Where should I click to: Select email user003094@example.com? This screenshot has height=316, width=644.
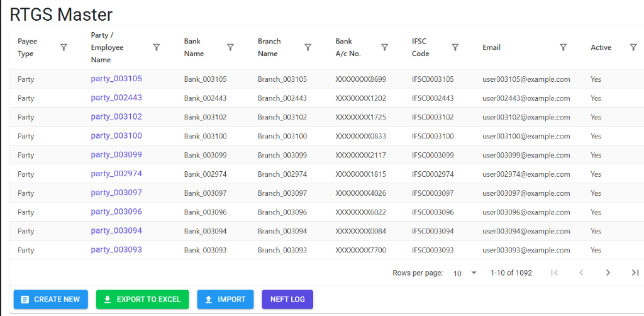[x=526, y=231]
